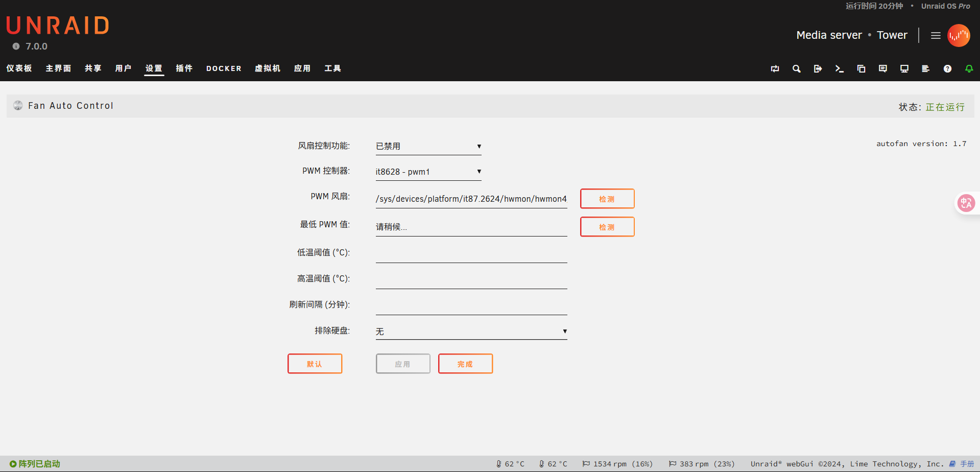
Task: Focus the 低温阈值 (°C) input field
Action: click(471, 253)
